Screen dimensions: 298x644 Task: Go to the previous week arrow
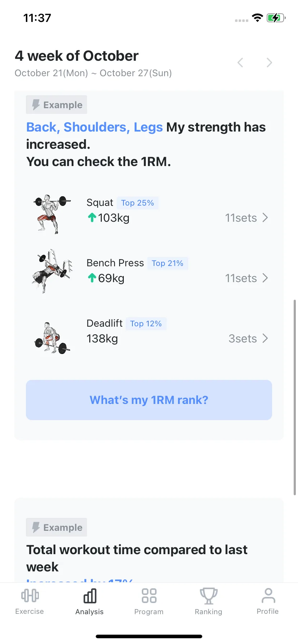pyautogui.click(x=240, y=63)
